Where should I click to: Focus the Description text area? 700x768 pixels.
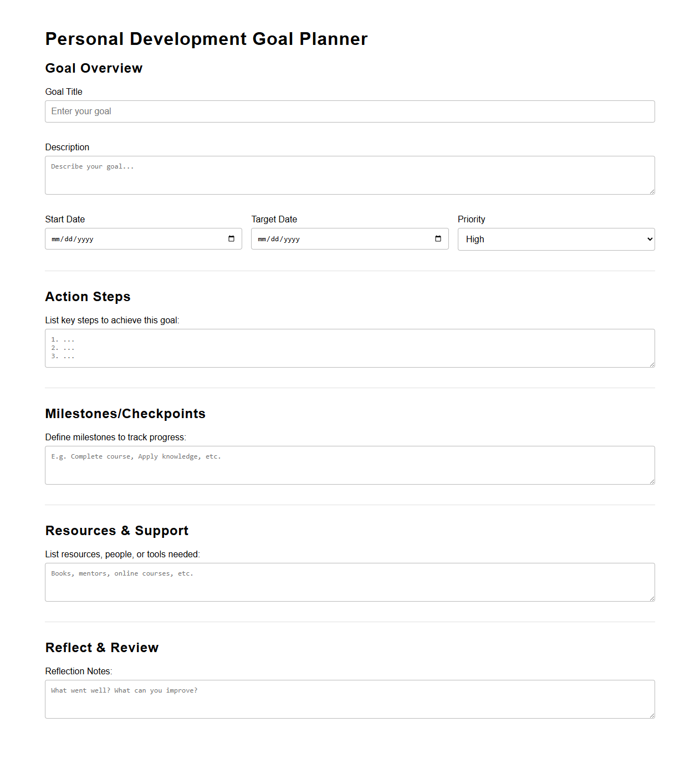click(350, 175)
